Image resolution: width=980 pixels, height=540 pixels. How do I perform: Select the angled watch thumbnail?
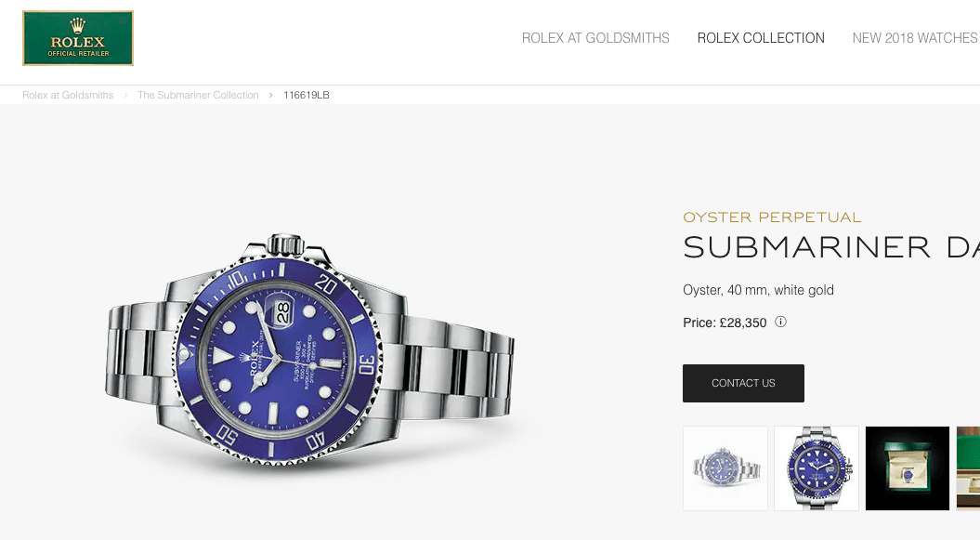click(x=725, y=468)
